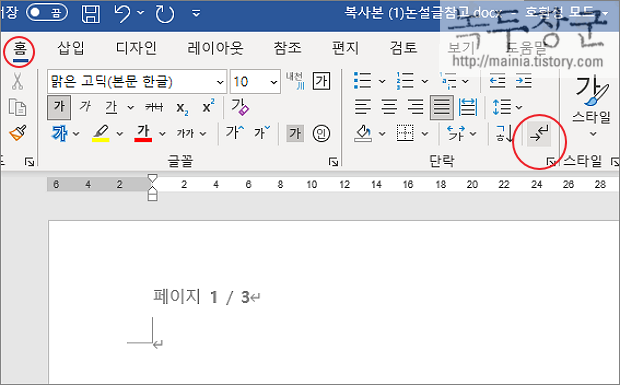Click the Save disk icon

pos(91,14)
